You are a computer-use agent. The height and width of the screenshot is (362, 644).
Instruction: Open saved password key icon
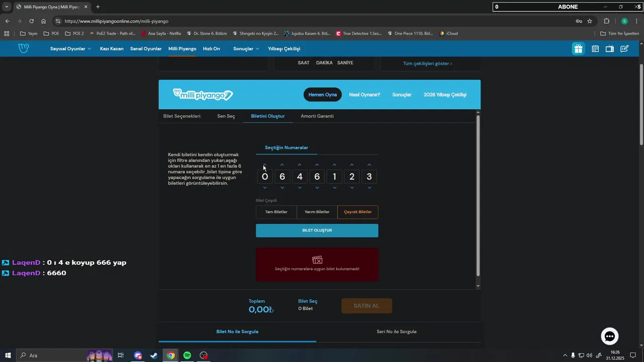tap(579, 21)
